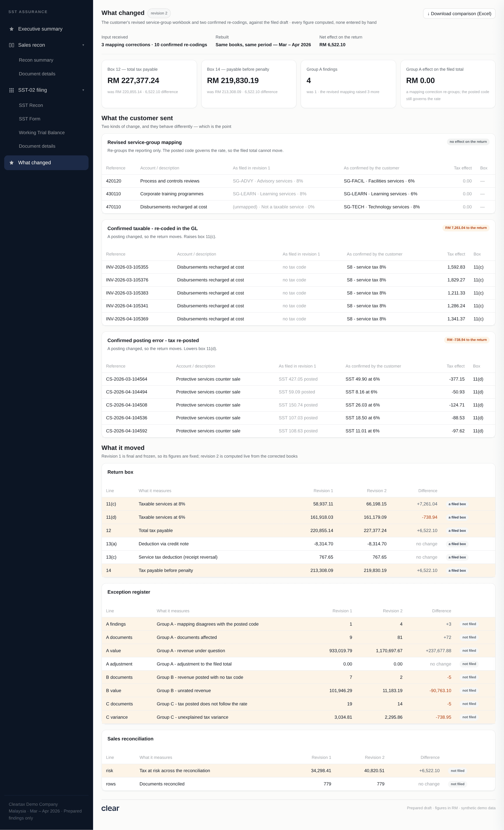Click the 1,170,697.67 Revision 2 A value
The width and height of the screenshot is (504, 830).
[389, 651]
